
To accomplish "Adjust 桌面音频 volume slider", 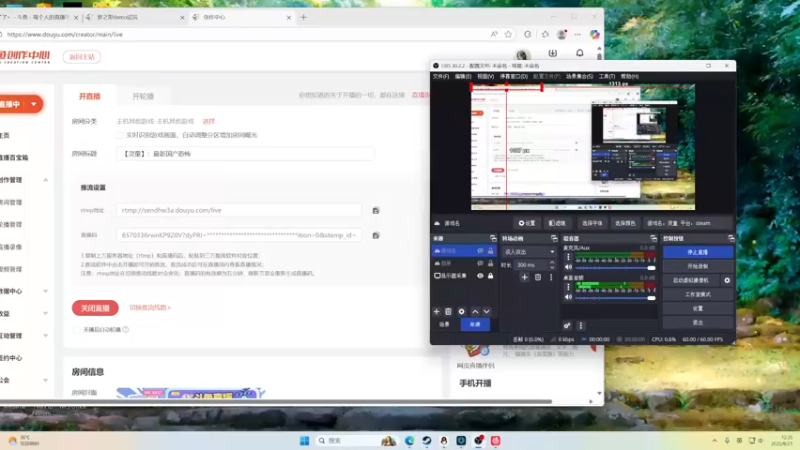I will [x=615, y=298].
